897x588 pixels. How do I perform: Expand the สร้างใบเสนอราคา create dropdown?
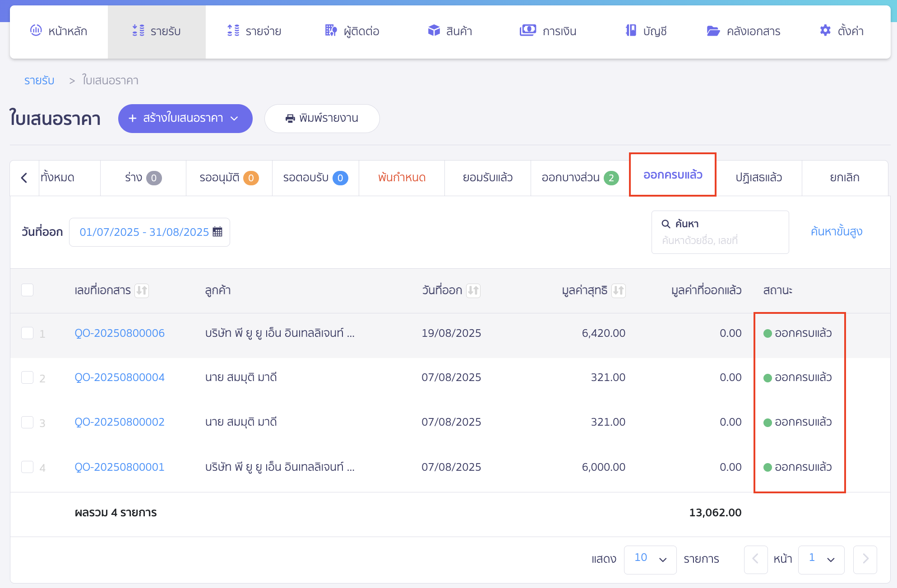(x=234, y=119)
